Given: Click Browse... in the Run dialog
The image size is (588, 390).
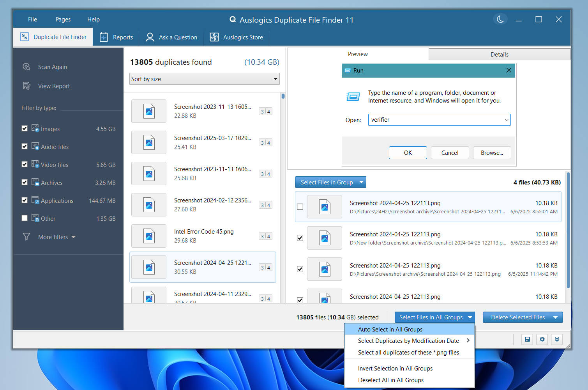Looking at the screenshot, I should [x=492, y=153].
